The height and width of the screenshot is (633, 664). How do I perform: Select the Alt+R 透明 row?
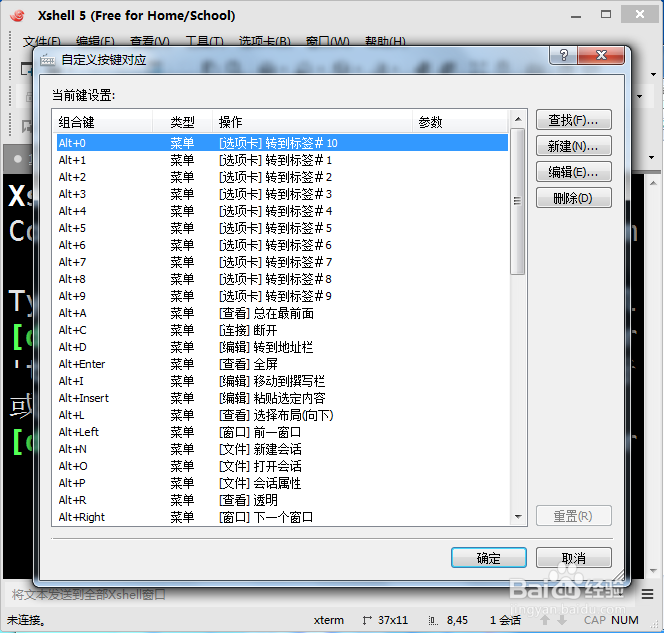tap(282, 500)
